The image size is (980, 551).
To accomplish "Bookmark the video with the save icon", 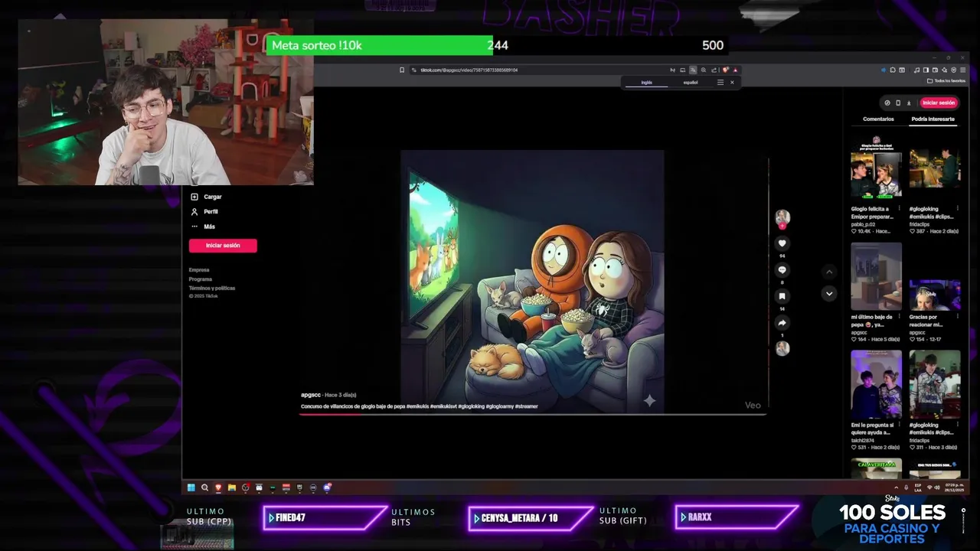I will tap(782, 296).
